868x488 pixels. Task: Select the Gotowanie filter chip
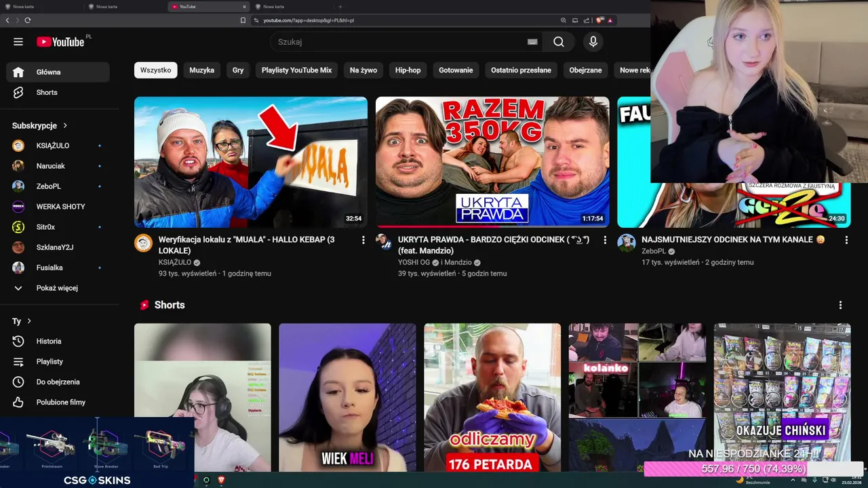456,70
